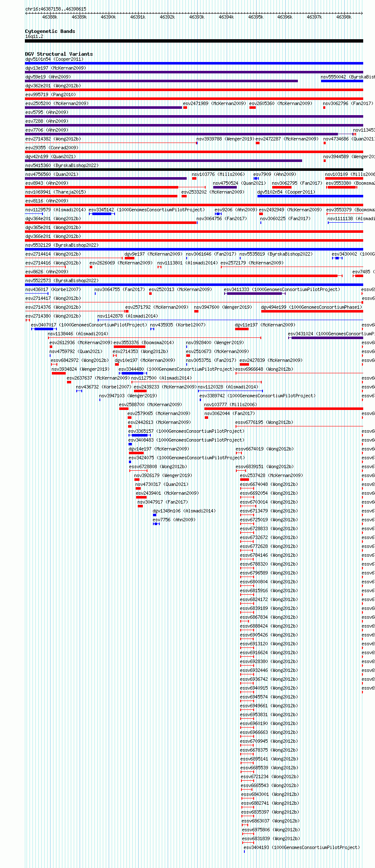Viewport: 375px width, 868px height.
Task: Open esv3411333 1000Genomes pilot variant
Action: pyautogui.click(x=282, y=290)
